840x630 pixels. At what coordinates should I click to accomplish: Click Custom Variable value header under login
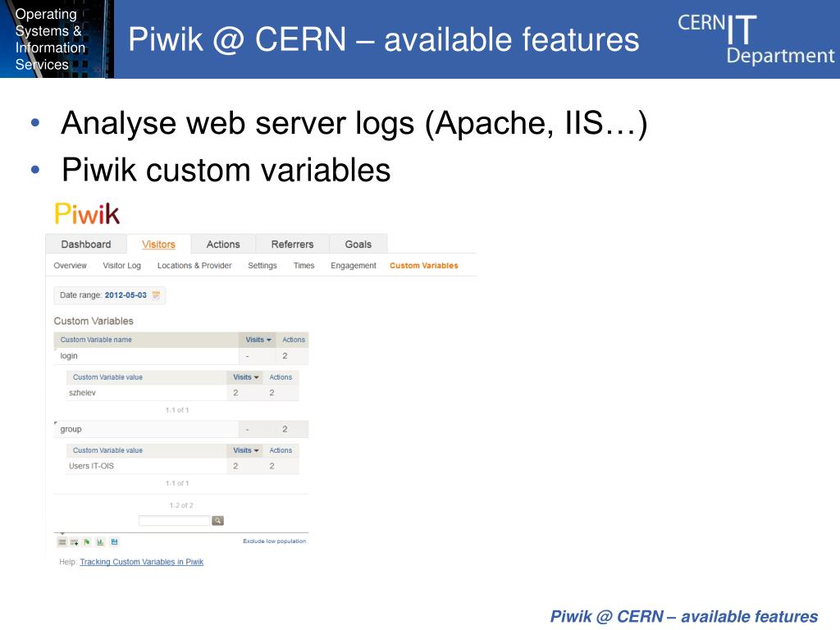[146, 377]
